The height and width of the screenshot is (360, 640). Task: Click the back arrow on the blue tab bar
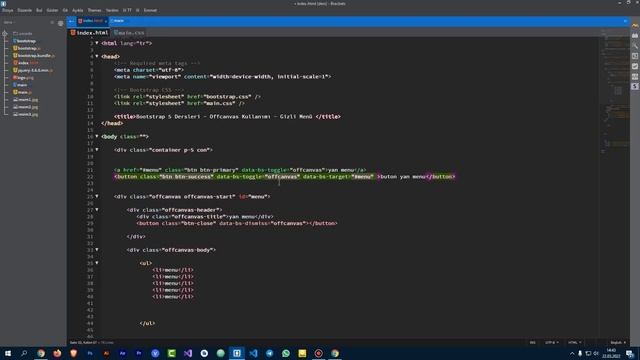coord(71,21)
